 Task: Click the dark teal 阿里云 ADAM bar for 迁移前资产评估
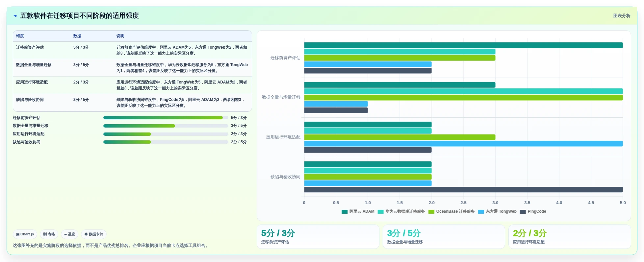pyautogui.click(x=463, y=45)
